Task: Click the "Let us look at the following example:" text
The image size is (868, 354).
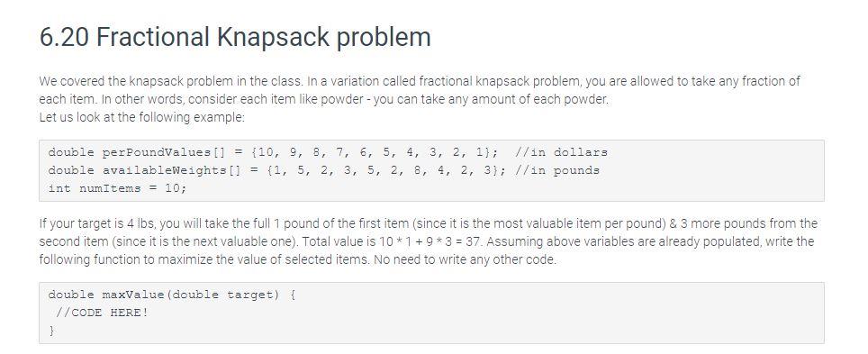Action: 141,117
